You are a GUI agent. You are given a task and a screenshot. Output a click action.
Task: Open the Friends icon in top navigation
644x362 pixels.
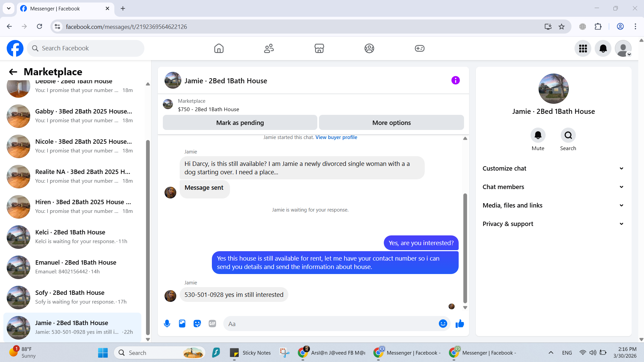tap(269, 48)
